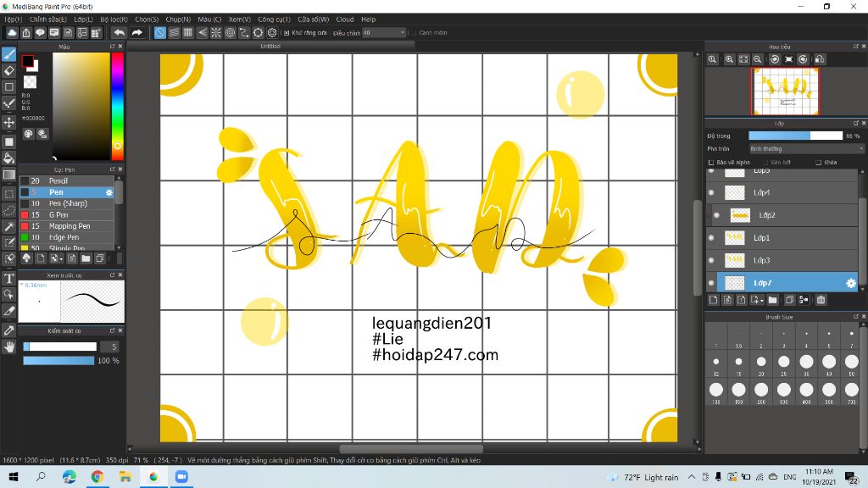Select the G Pen brush
Viewport: 868px width, 488px height.
(67, 214)
